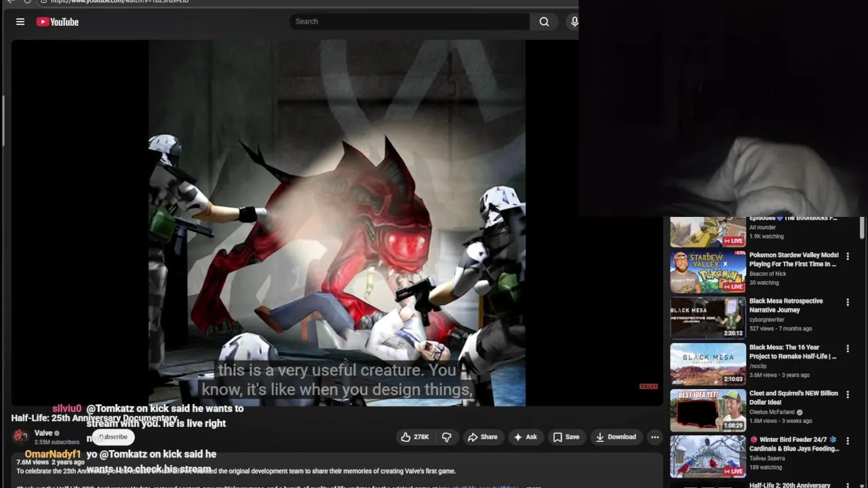
Task: Open options for Black Mesa 16 Year video
Action: coord(847,348)
